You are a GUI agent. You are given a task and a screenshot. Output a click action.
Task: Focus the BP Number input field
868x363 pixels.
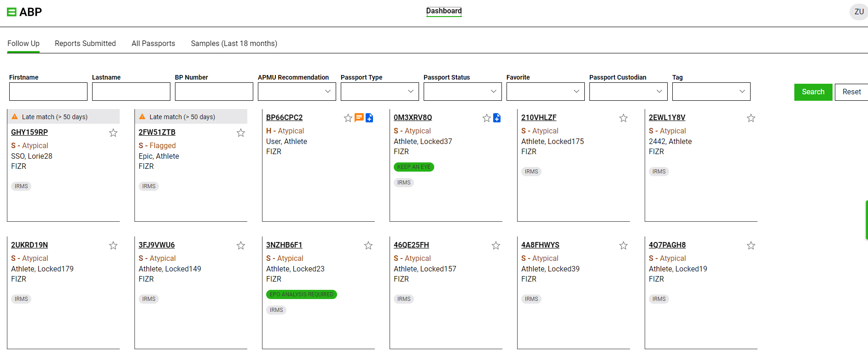click(214, 92)
